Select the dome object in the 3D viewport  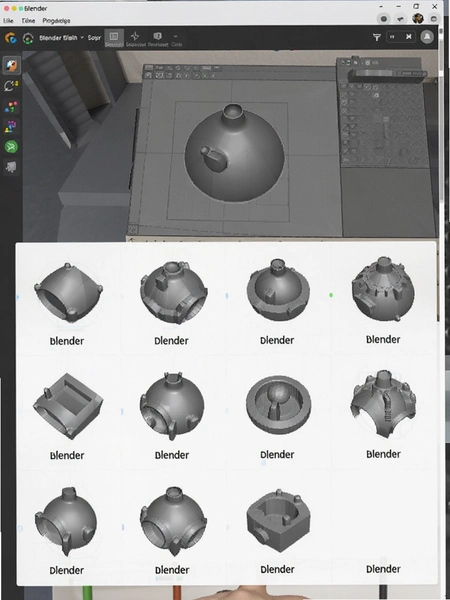coord(235,153)
